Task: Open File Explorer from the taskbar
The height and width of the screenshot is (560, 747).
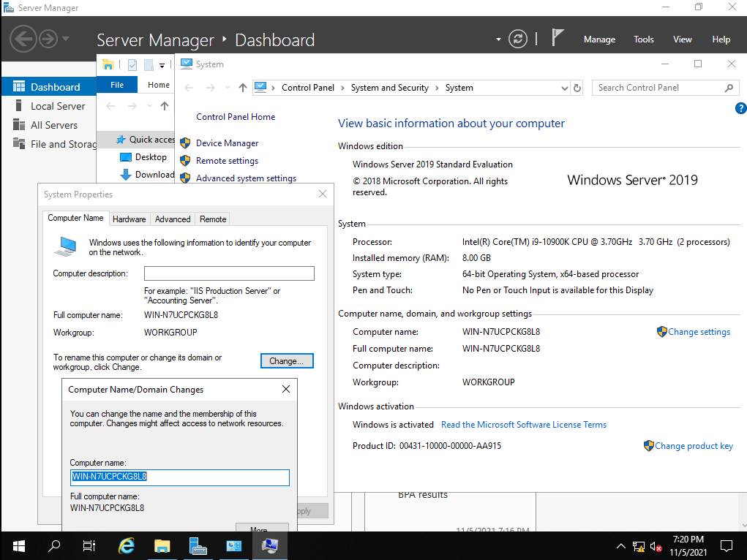Action: (162, 545)
